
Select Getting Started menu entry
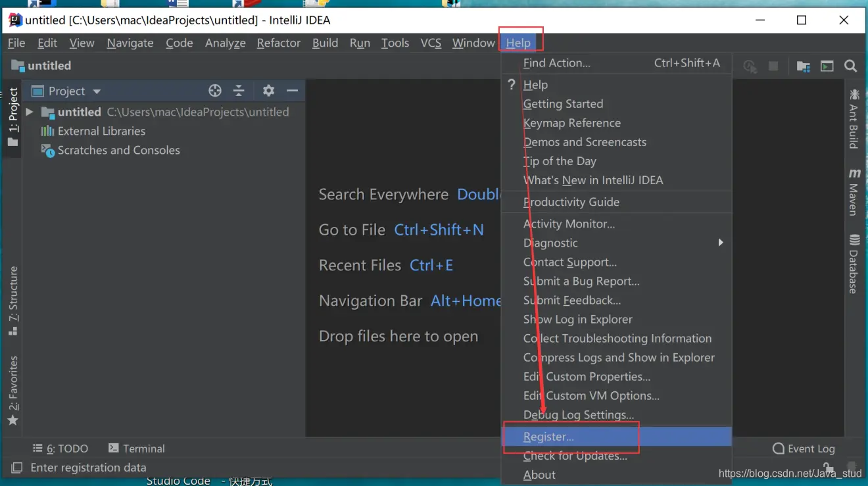pyautogui.click(x=617, y=104)
